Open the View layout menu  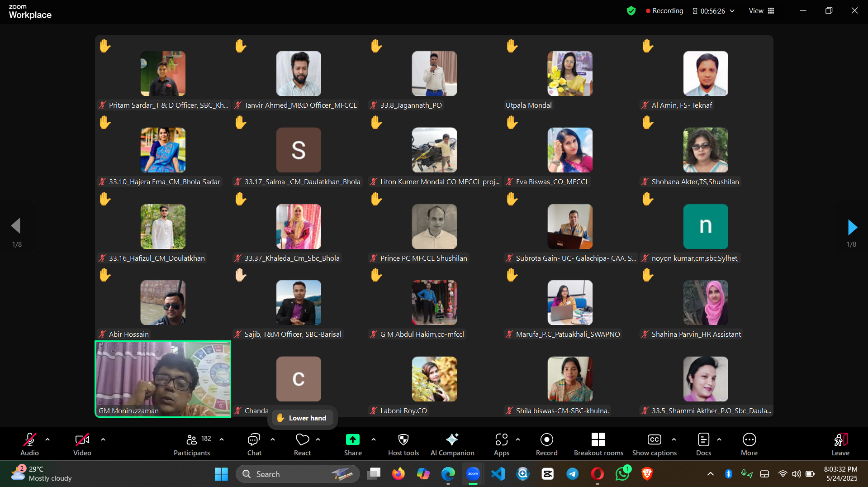[x=762, y=11]
